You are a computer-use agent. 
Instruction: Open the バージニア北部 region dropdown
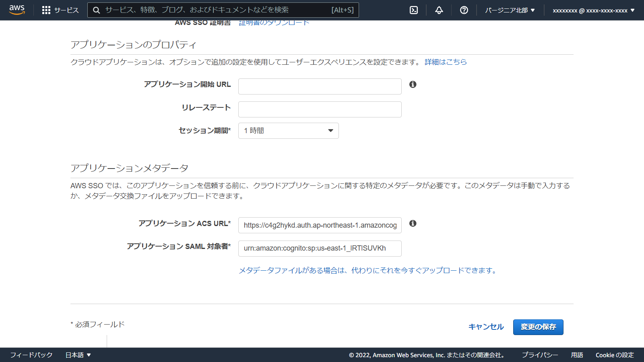coord(510,10)
